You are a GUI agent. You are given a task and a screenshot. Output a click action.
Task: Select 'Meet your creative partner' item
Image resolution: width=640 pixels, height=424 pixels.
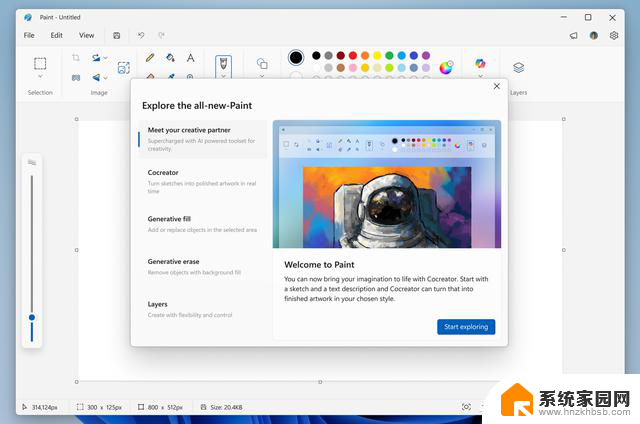(203, 139)
